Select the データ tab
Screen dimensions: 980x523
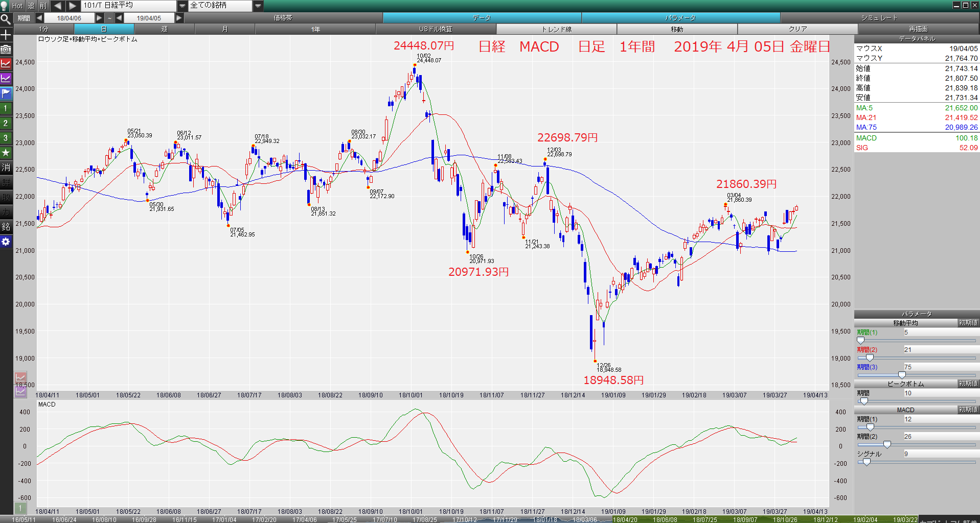pyautogui.click(x=482, y=18)
